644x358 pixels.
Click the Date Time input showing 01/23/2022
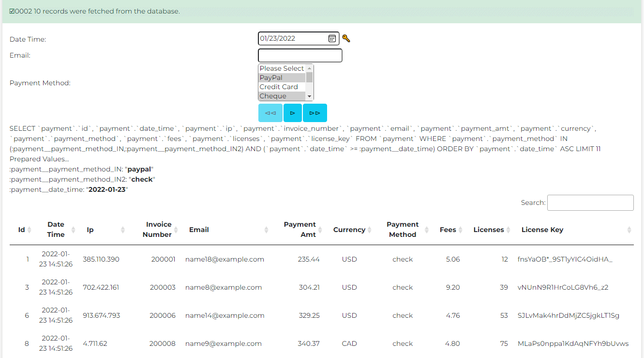[292, 39]
